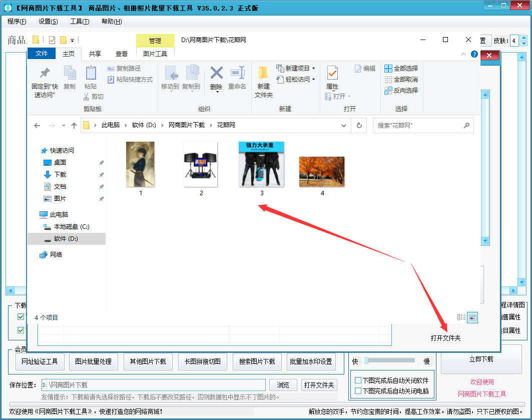This screenshot has height=420, width=532.
Task: Enable 下图完成后自动关闭软件 checkbox
Action: (x=358, y=380)
